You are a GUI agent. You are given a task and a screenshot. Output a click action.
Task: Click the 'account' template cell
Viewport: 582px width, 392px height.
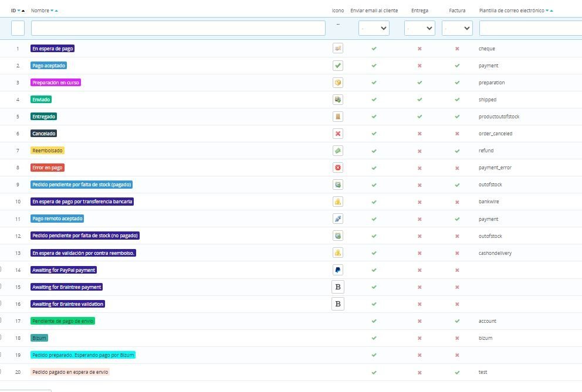pos(488,321)
